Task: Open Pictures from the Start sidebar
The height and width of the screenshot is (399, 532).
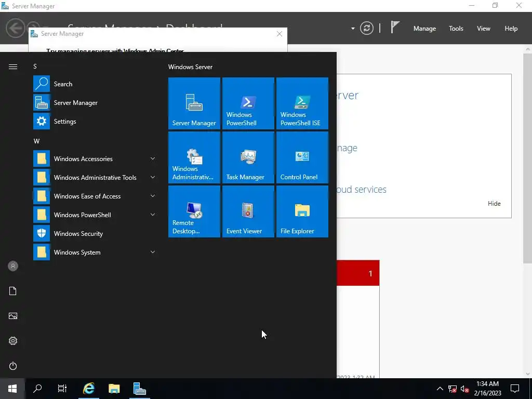Action: (x=13, y=316)
